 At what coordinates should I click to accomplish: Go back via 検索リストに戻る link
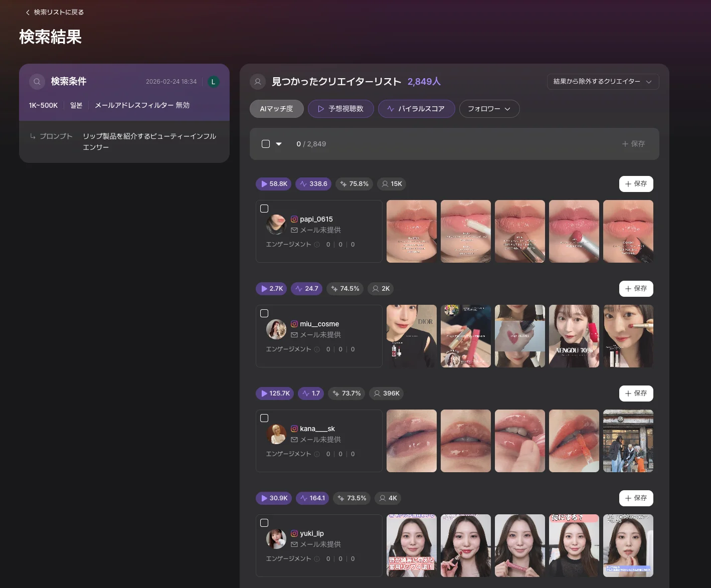tap(55, 12)
